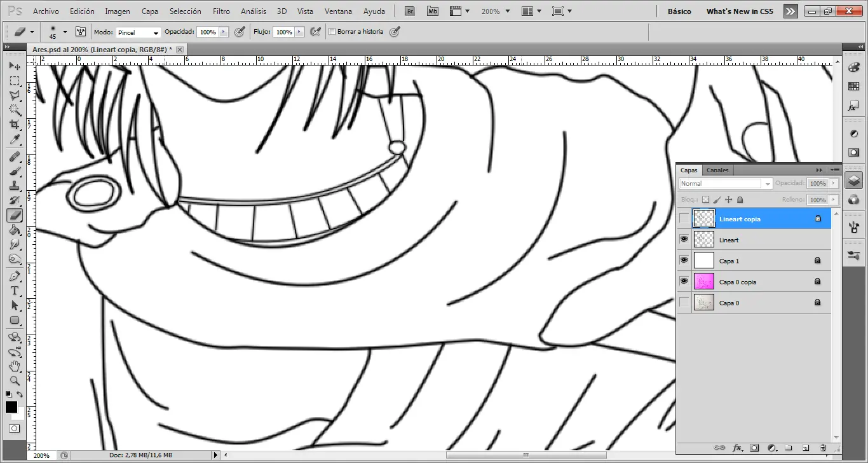Toggle the brush panel icon in options bar
Image resolution: width=868 pixels, height=463 pixels.
(x=81, y=31)
